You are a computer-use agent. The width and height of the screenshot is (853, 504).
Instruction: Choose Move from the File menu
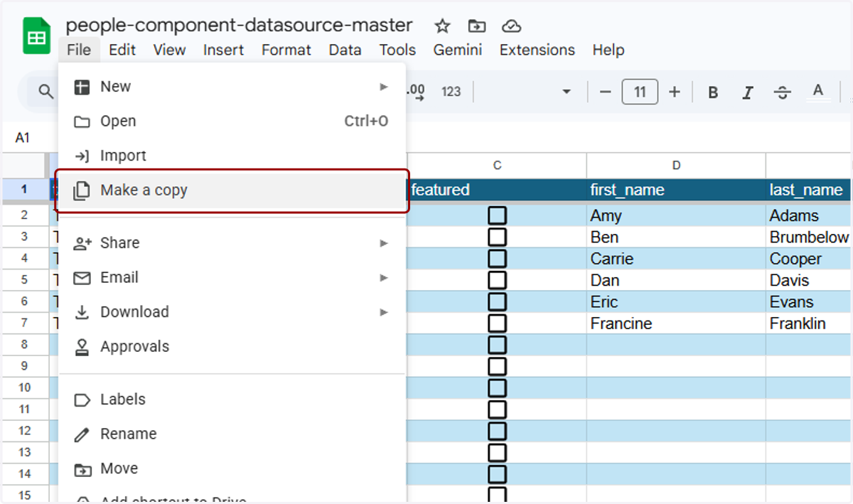(x=232, y=468)
